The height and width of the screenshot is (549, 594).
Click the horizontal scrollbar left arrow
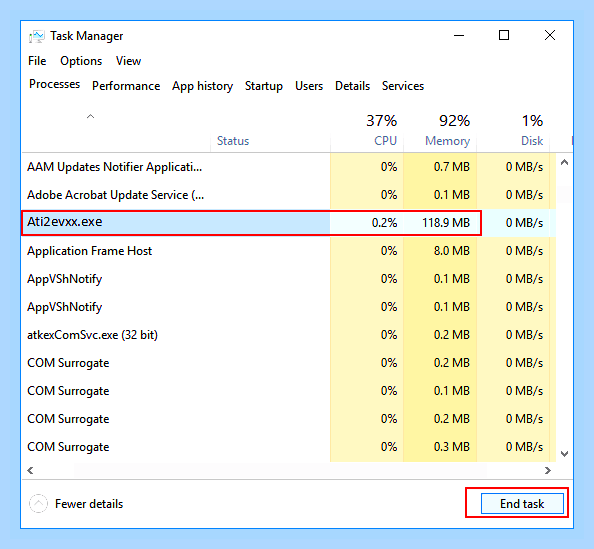[x=30, y=471]
